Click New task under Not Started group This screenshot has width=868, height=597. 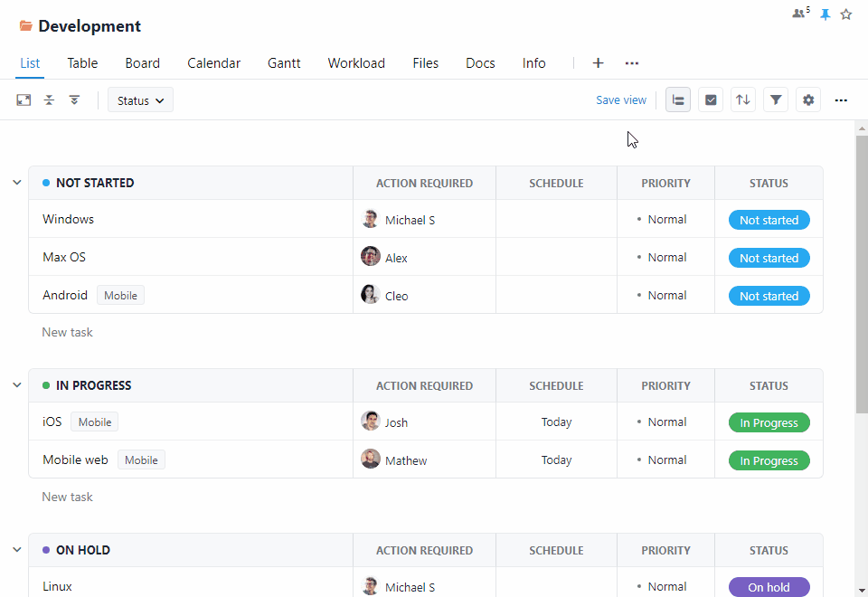click(68, 332)
